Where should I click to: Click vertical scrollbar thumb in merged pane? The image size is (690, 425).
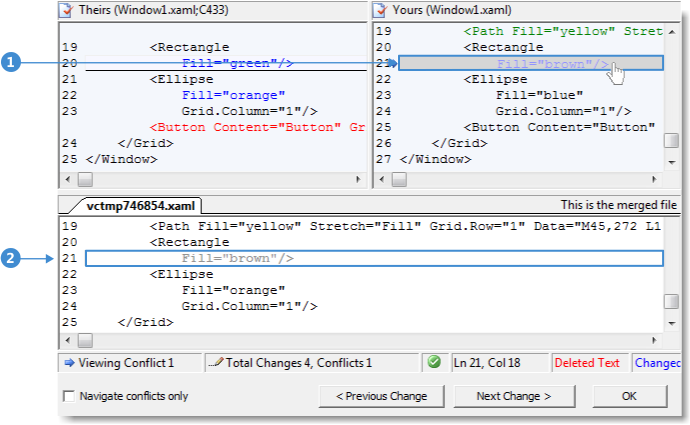pyautogui.click(x=672, y=302)
